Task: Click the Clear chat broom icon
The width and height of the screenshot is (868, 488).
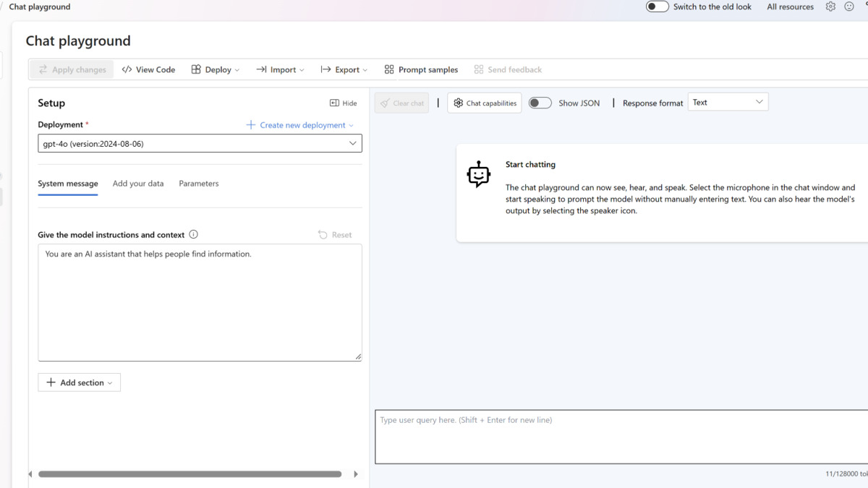Action: point(384,103)
